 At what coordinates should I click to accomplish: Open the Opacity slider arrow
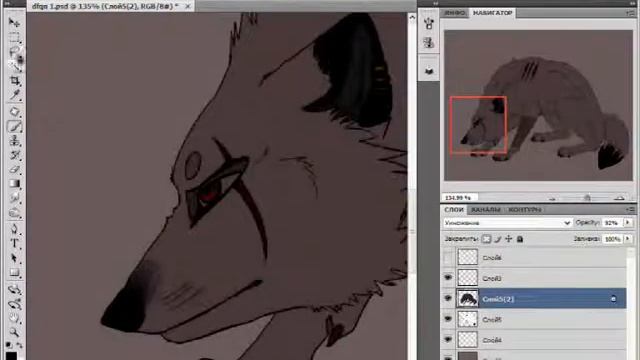point(628,223)
